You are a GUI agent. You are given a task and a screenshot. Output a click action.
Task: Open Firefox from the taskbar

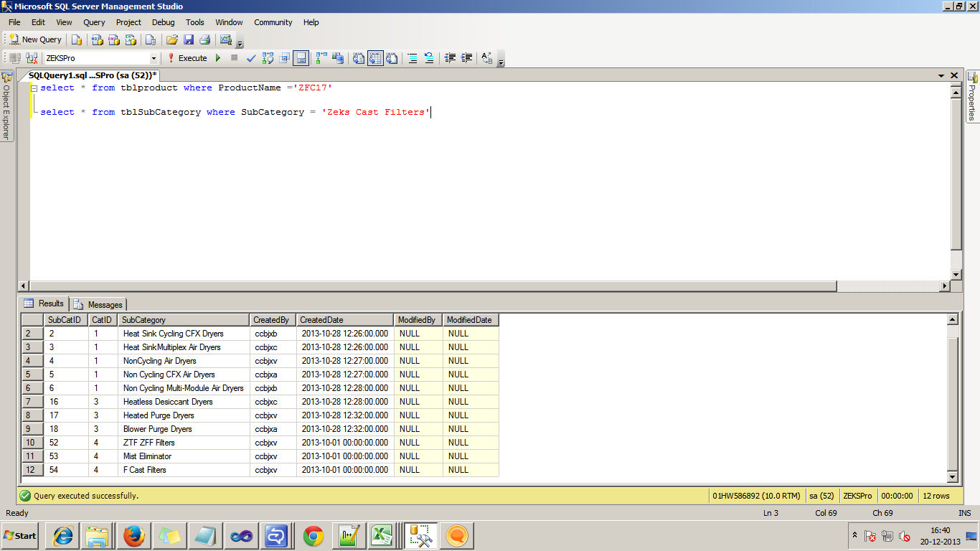tap(133, 535)
